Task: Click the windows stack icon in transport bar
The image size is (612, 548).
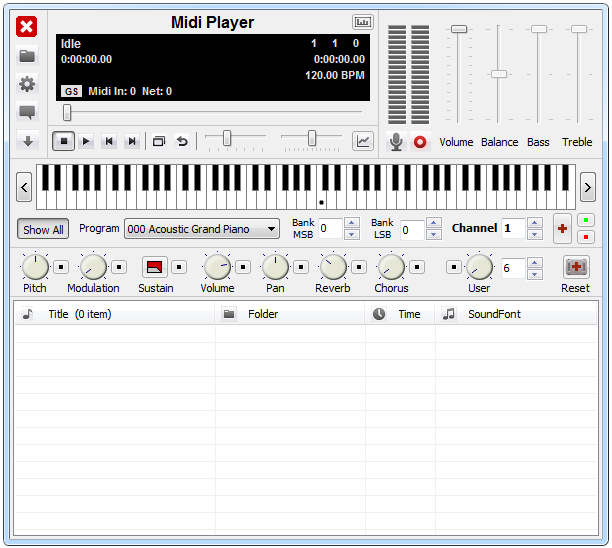Action: click(158, 141)
